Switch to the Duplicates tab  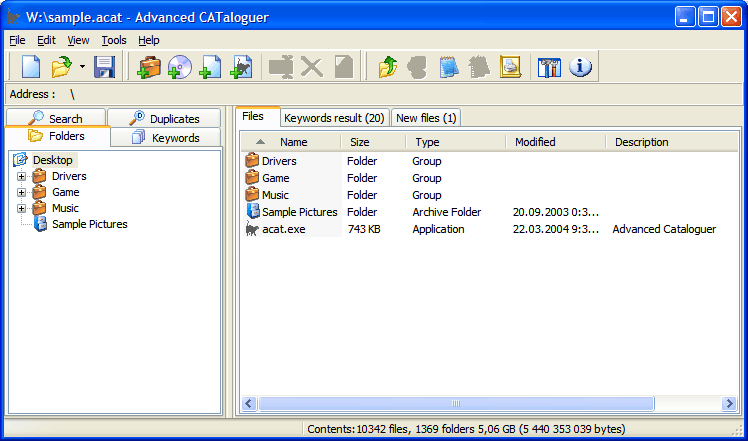pyautogui.click(x=164, y=119)
